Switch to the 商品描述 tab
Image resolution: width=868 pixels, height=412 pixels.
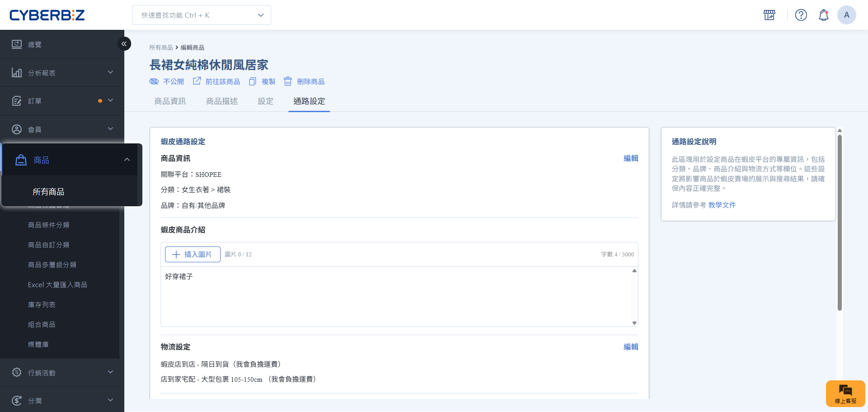point(222,101)
